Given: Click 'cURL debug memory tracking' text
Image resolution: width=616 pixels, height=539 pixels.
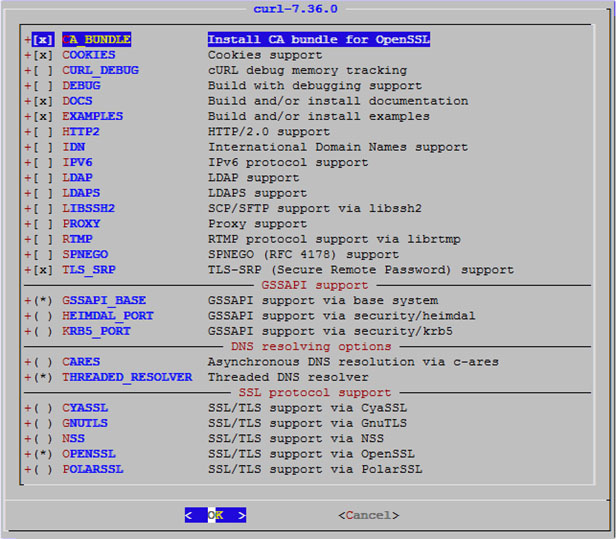Looking at the screenshot, I should [307, 70].
